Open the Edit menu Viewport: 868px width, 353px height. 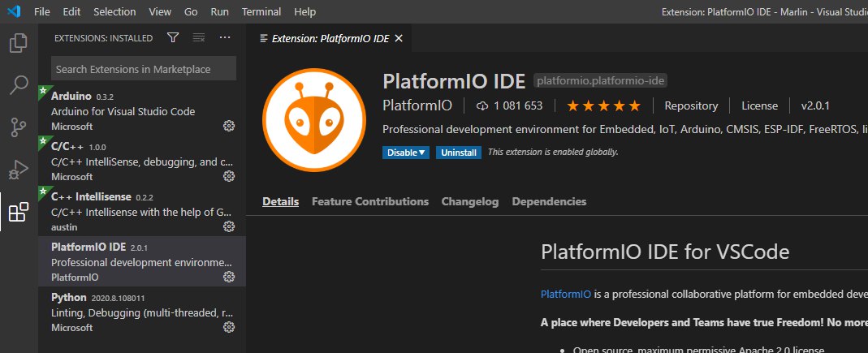[71, 11]
